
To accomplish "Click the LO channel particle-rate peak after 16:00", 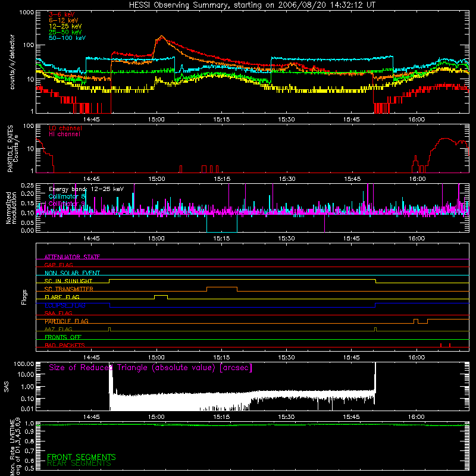I will click(445, 139).
